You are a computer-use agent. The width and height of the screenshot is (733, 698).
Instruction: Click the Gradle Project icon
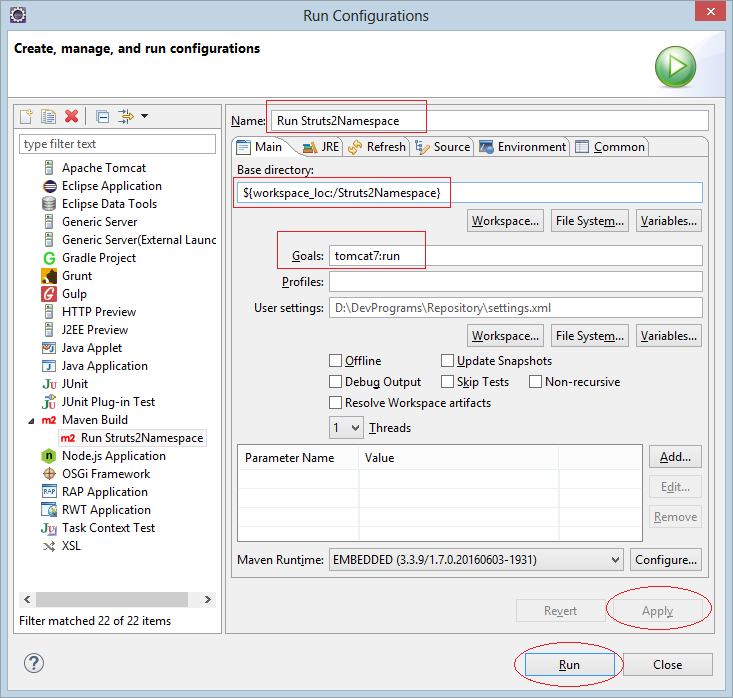click(x=49, y=258)
